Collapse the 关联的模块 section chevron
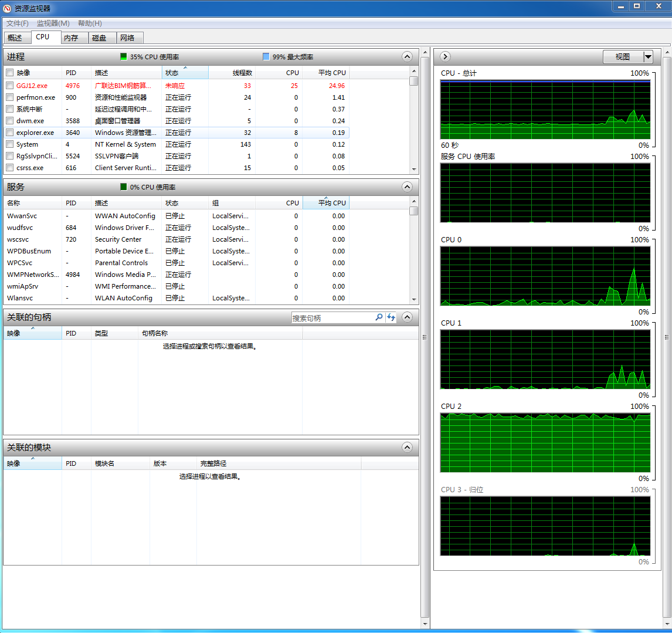 pos(407,448)
